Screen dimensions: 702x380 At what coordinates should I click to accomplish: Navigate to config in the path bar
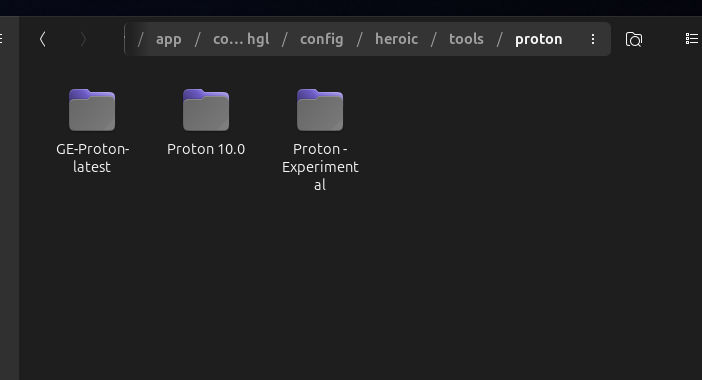point(321,39)
